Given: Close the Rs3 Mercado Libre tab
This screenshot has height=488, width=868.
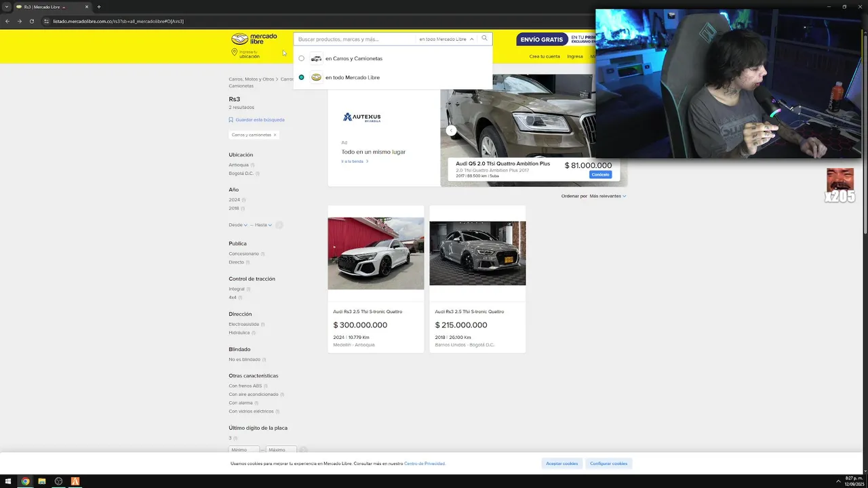Looking at the screenshot, I should coord(87,7).
